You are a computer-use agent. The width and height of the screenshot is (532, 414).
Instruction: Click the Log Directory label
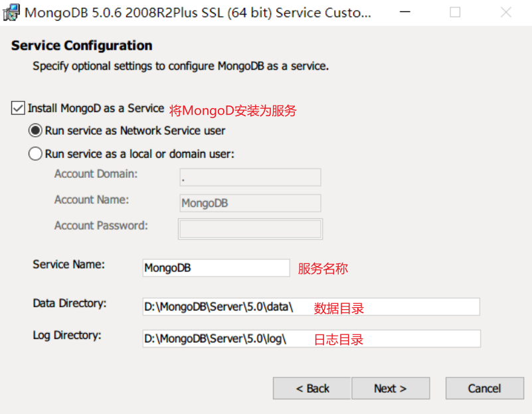(67, 335)
